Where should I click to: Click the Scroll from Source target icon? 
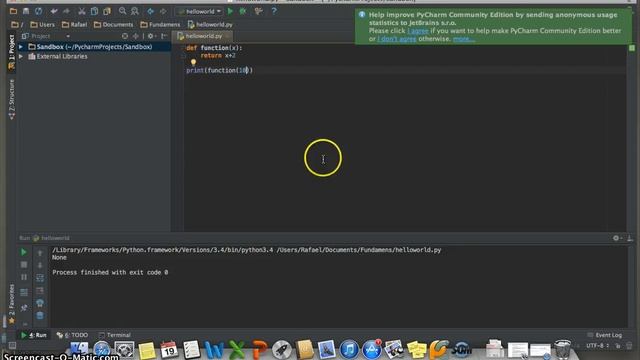125,36
